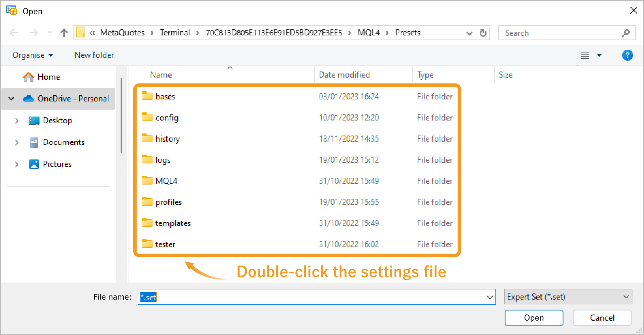644x335 pixels.
Task: Go up one folder level
Action: click(x=64, y=33)
